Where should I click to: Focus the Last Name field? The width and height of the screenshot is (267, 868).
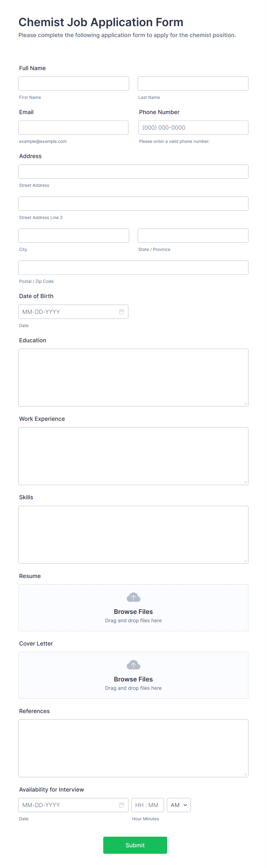point(193,84)
